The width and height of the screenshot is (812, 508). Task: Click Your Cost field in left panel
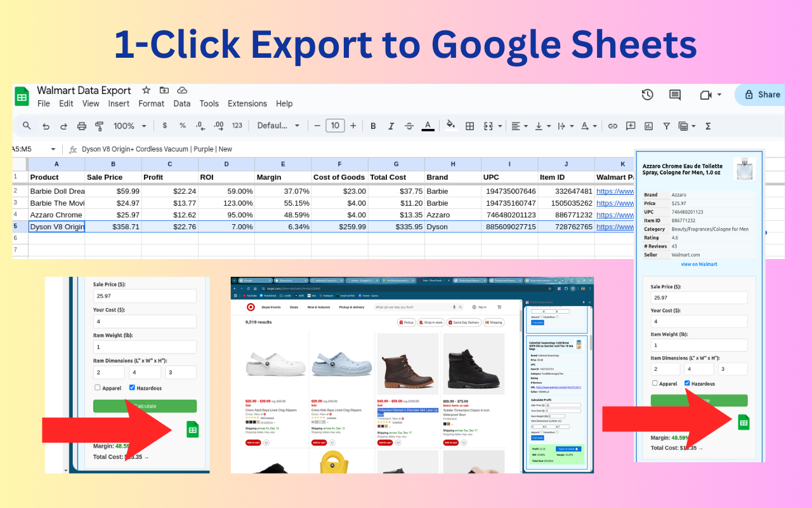[145, 321]
